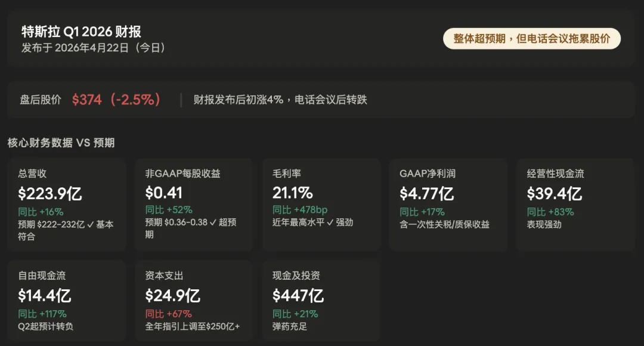The width and height of the screenshot is (644, 346).
Task: Click the 现金及投资 label
Action: (x=296, y=276)
